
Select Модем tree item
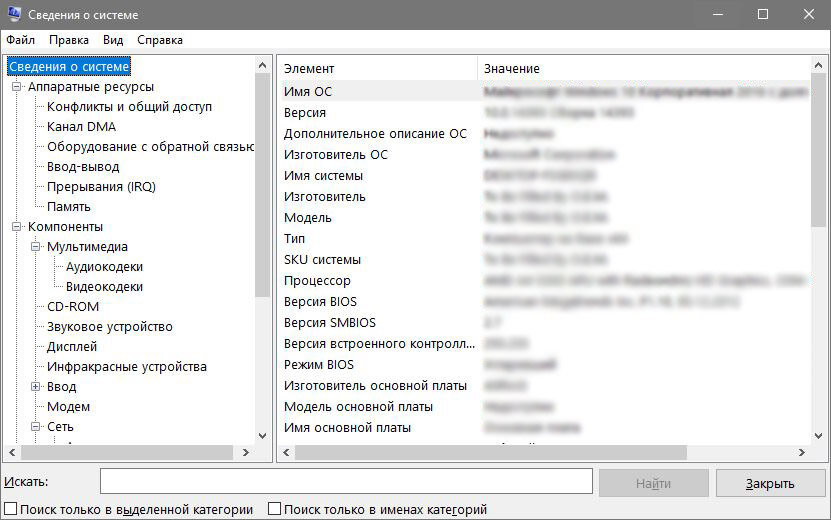[68, 407]
